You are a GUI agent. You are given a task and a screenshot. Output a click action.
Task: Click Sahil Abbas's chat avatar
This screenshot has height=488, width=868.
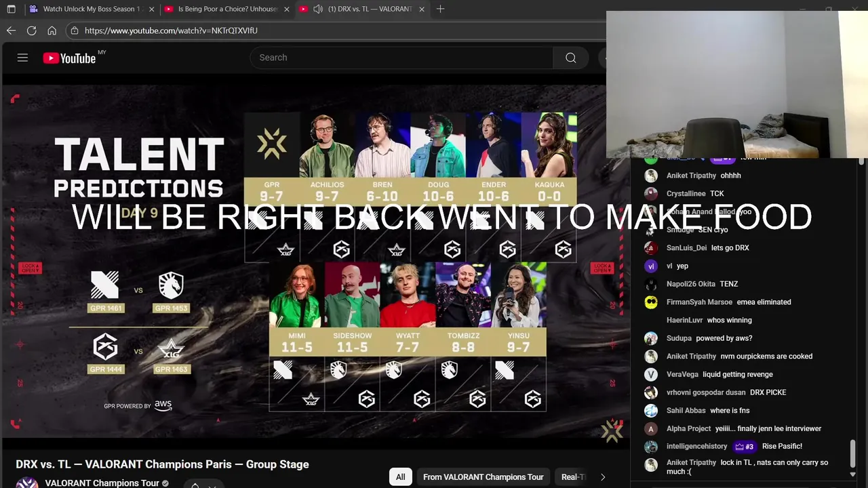(651, 411)
